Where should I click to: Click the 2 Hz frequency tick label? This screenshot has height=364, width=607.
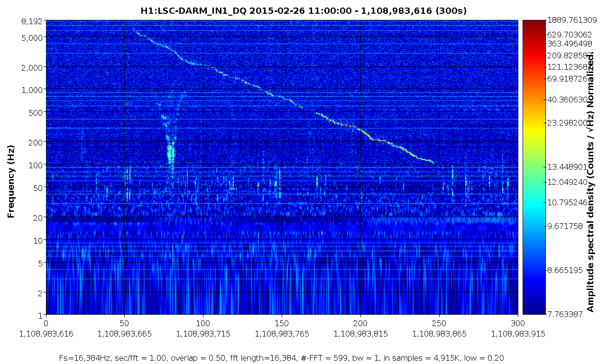(41, 292)
